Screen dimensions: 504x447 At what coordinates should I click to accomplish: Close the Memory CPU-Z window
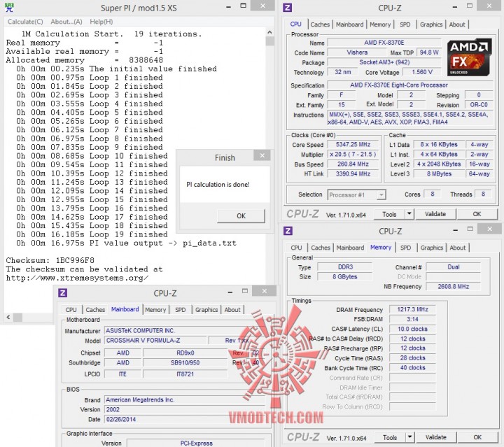tap(489, 229)
